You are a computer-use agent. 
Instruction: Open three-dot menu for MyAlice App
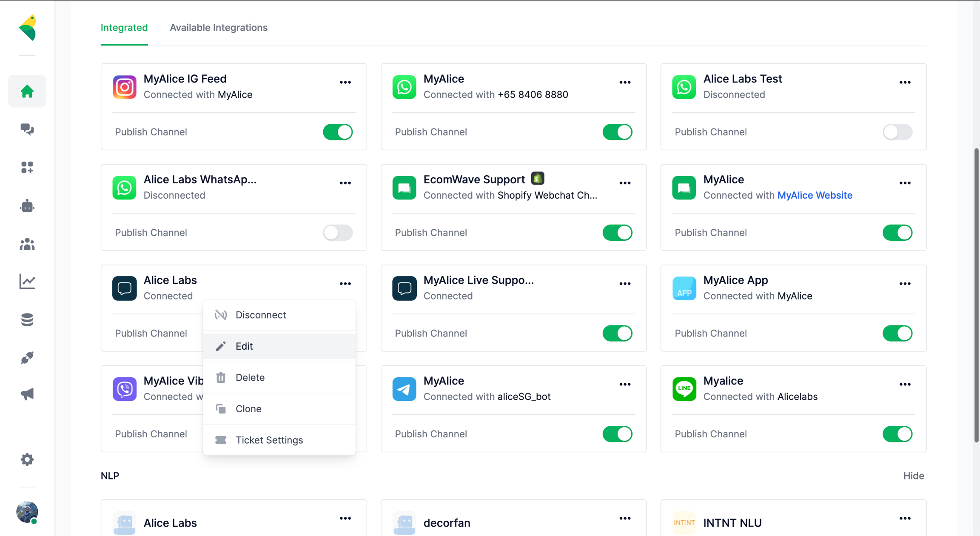tap(905, 284)
